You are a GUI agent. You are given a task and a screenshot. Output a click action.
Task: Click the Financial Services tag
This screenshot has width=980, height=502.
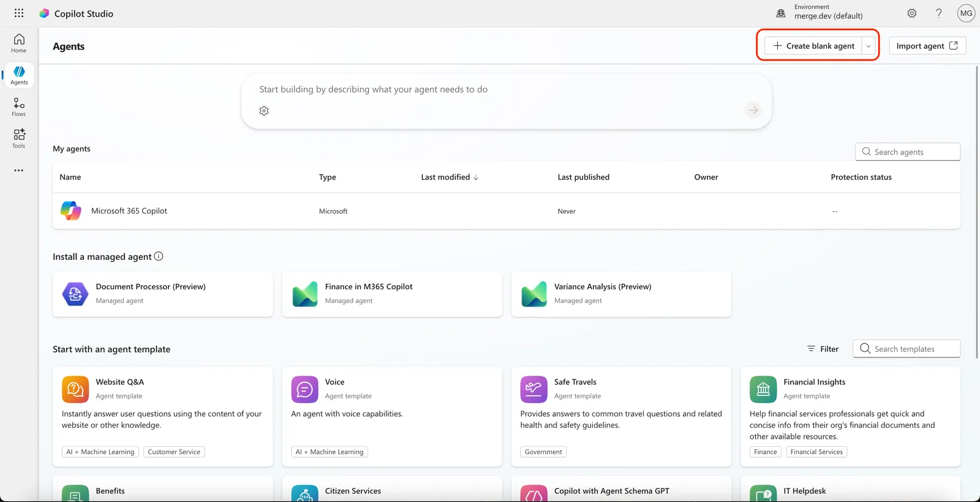point(816,452)
